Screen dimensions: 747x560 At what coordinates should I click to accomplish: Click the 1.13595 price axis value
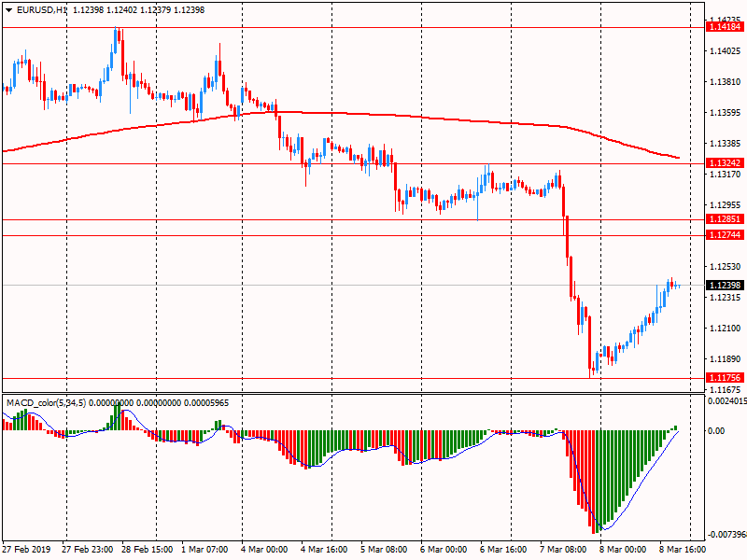pos(726,113)
